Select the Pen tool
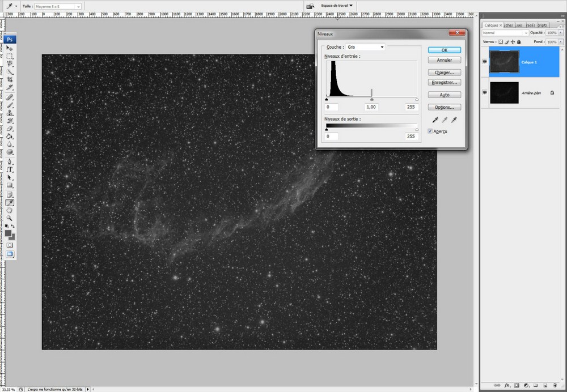The height and width of the screenshot is (392, 567). [x=10, y=161]
